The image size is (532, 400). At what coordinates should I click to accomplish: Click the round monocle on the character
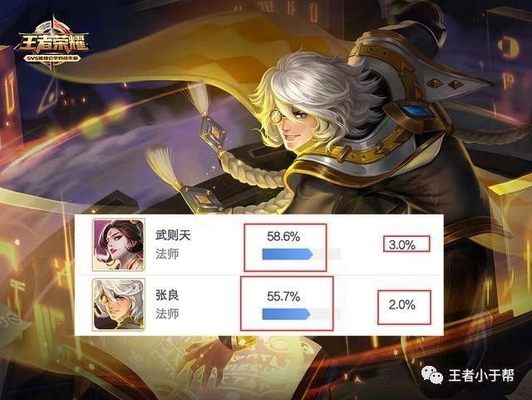(277, 116)
